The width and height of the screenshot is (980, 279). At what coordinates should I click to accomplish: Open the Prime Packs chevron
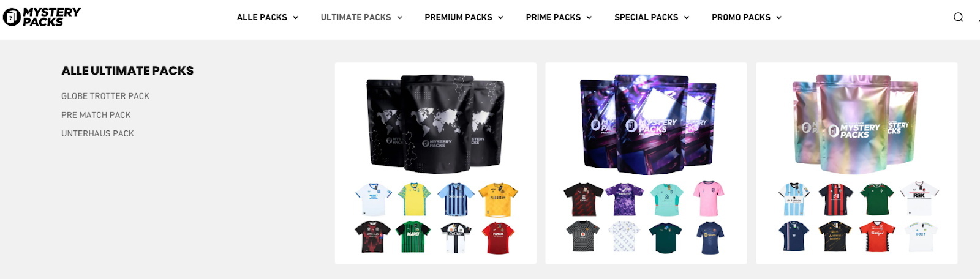click(x=589, y=18)
